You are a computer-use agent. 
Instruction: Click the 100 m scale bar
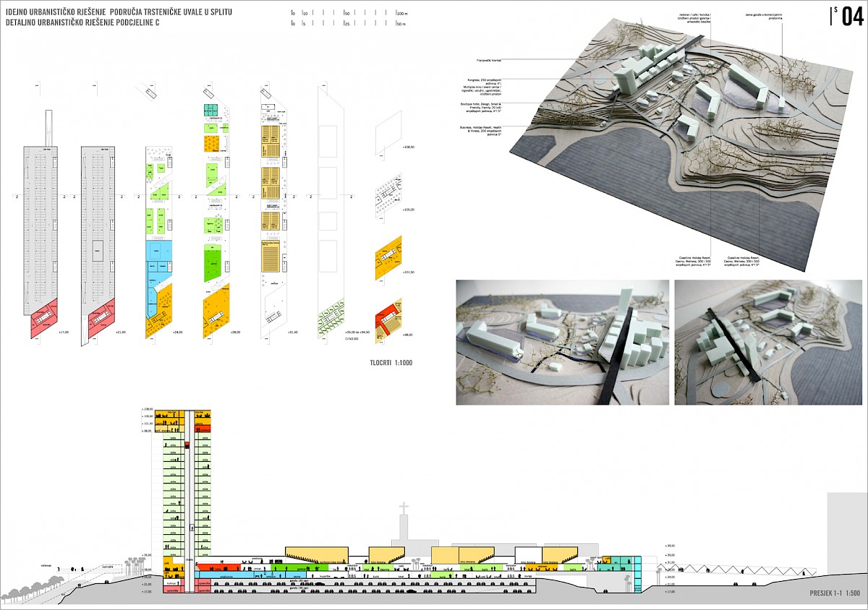345,13
